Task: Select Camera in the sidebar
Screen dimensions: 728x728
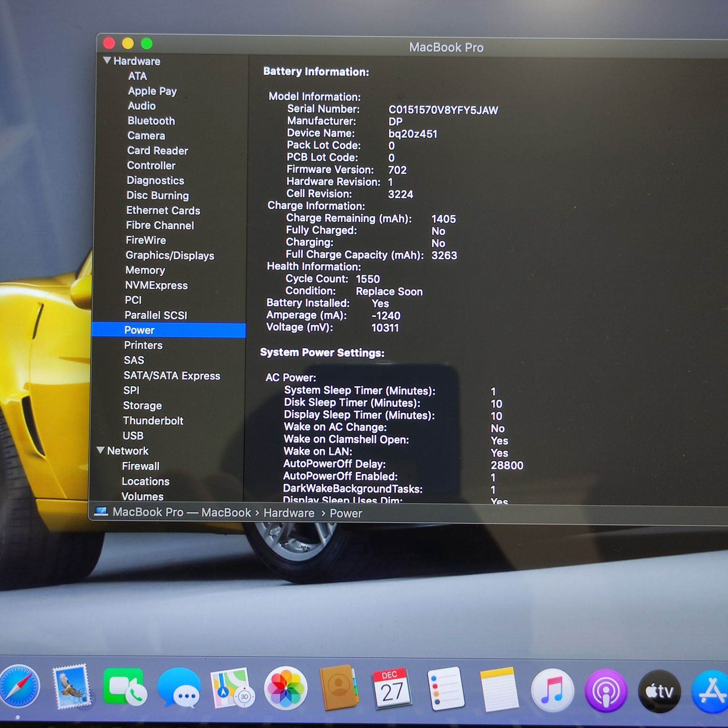Action: point(146,135)
